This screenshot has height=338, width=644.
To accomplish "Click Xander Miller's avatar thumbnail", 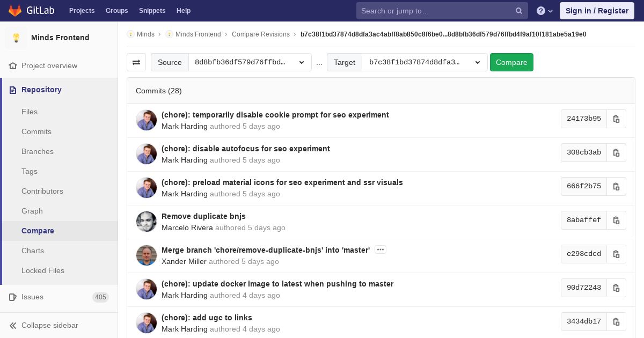I will pos(147,255).
